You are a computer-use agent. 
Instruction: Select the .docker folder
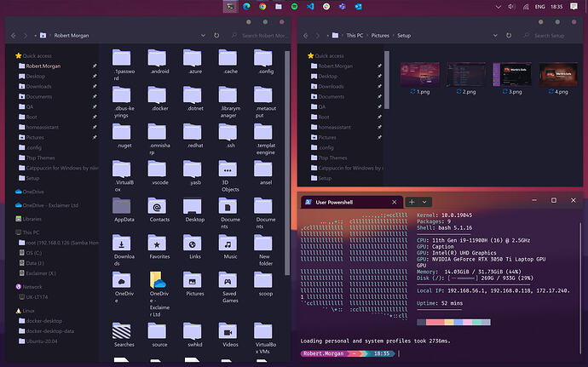[157, 99]
